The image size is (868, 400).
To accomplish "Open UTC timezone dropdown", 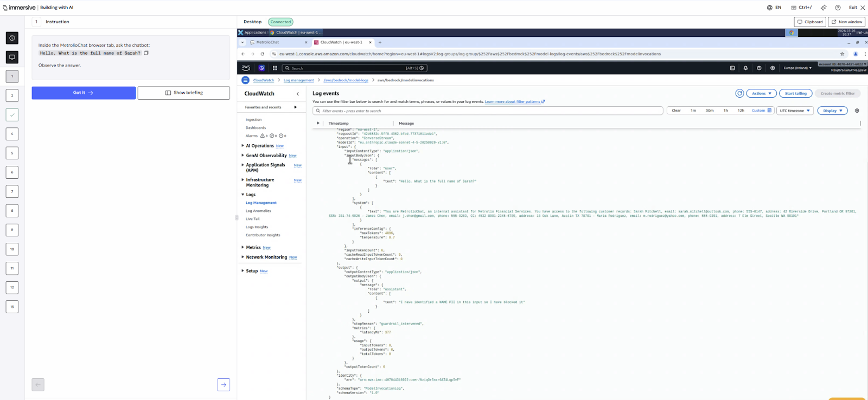I will pyautogui.click(x=795, y=111).
